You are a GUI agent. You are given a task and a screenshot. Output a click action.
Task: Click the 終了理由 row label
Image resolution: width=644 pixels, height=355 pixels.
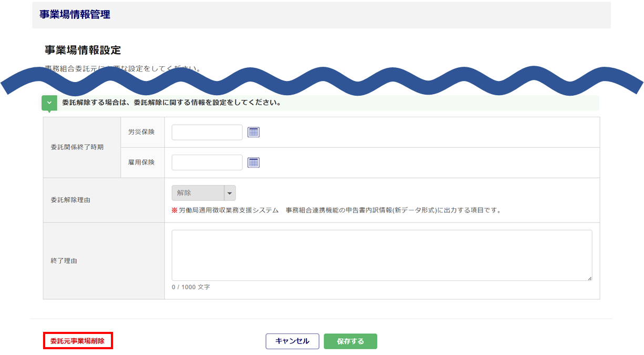pyautogui.click(x=64, y=261)
